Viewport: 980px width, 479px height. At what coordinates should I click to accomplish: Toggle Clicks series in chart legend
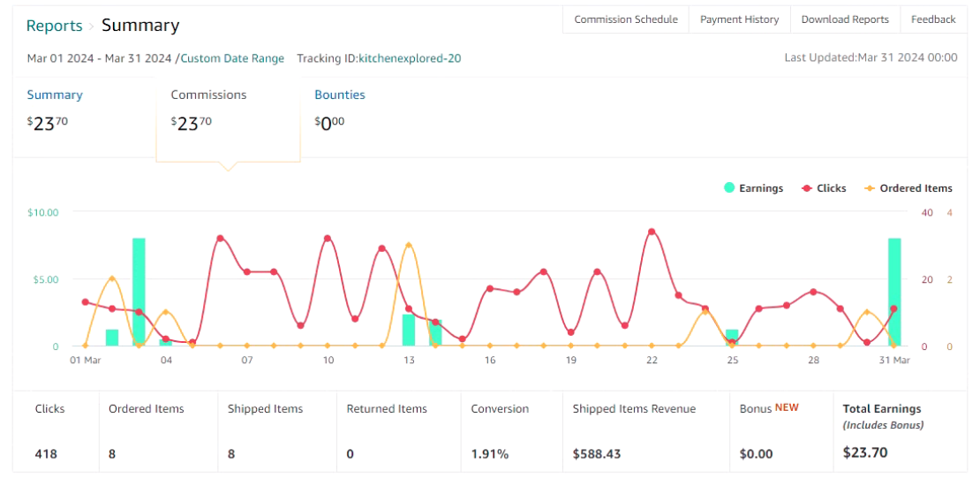[x=824, y=188]
